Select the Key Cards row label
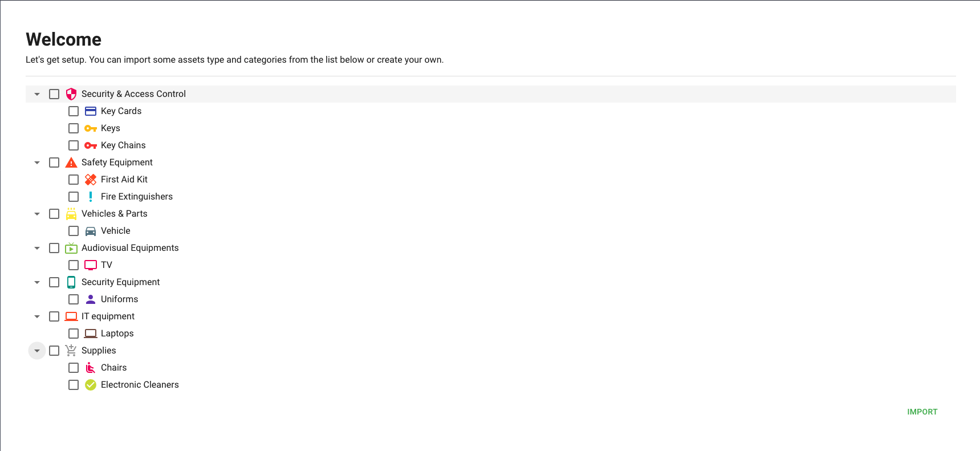Screen dimensions: 980x451 tap(121, 111)
